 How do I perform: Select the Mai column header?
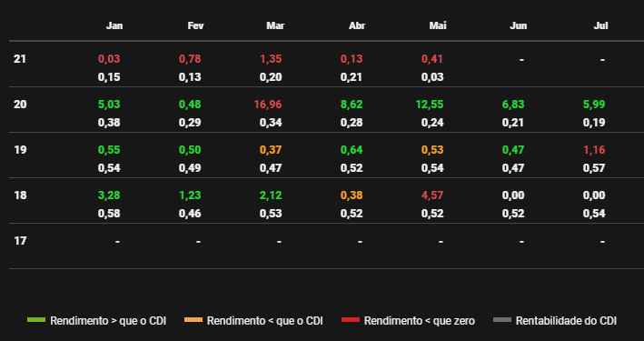click(438, 25)
